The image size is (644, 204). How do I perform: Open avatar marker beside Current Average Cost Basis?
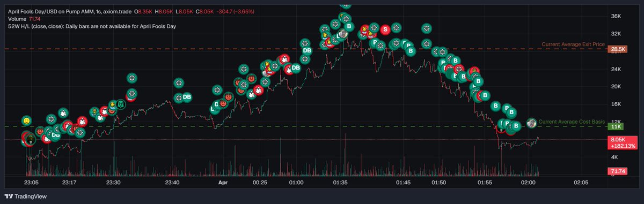click(x=532, y=123)
